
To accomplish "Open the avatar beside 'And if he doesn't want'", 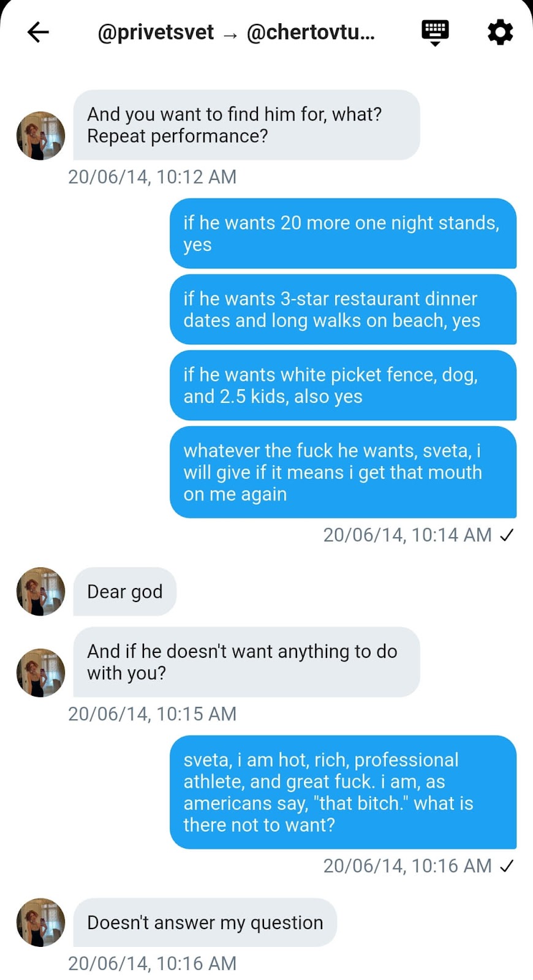I will [40, 673].
